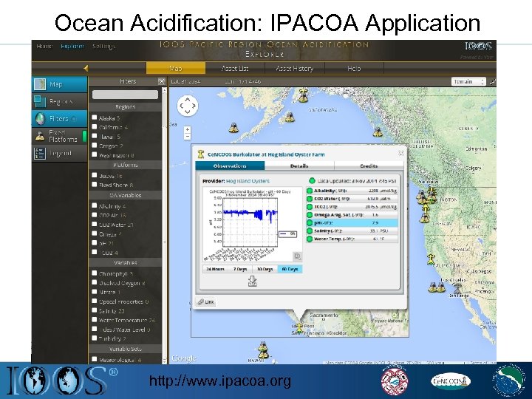Select buoy marker near Sacramento

click(x=299, y=327)
